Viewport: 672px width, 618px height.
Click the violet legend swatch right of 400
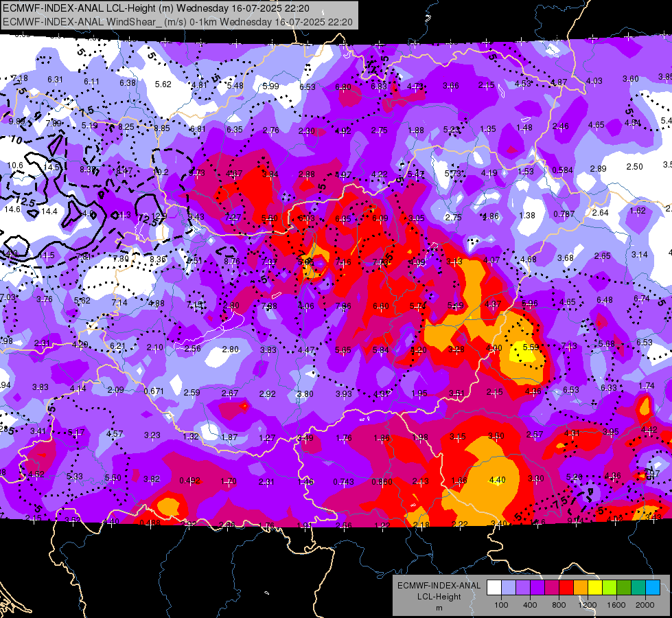tap(537, 587)
